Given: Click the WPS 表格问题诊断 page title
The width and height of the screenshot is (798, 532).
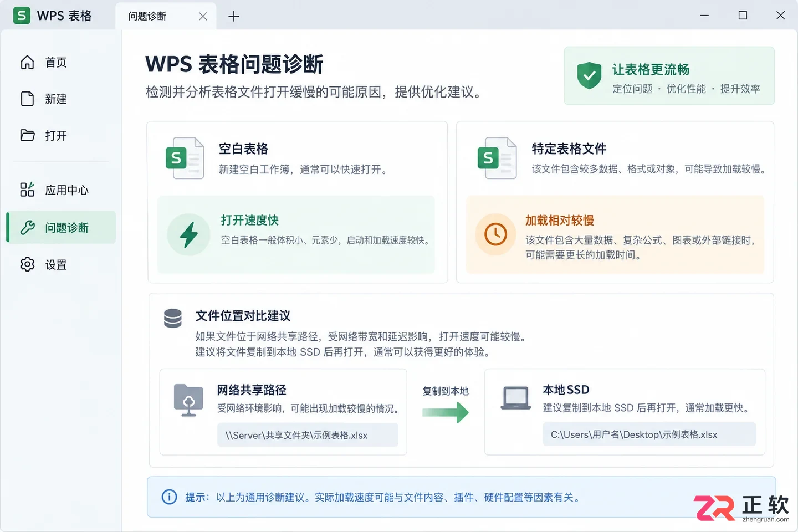Looking at the screenshot, I should (234, 64).
